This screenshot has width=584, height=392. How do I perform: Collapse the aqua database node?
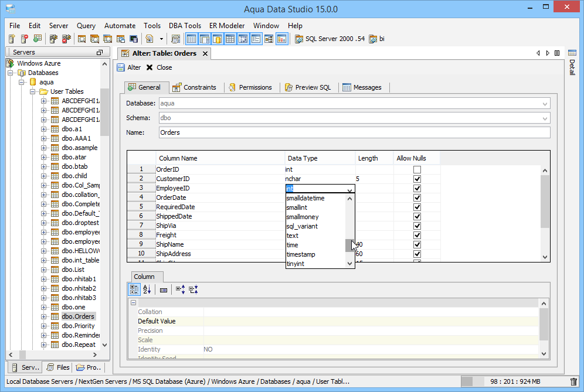click(x=22, y=82)
